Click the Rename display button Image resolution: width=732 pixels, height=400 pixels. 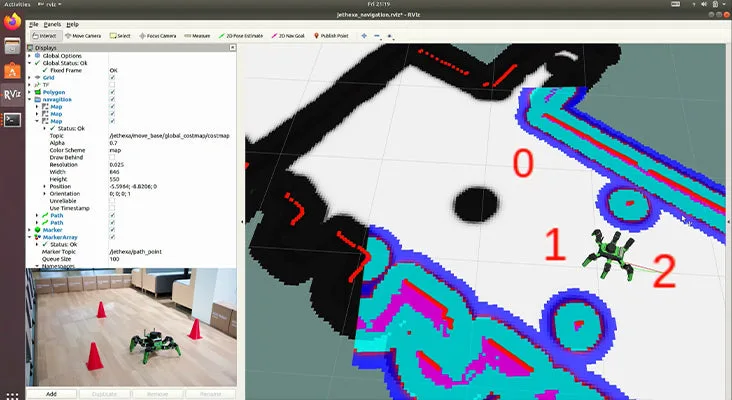pyautogui.click(x=210, y=394)
